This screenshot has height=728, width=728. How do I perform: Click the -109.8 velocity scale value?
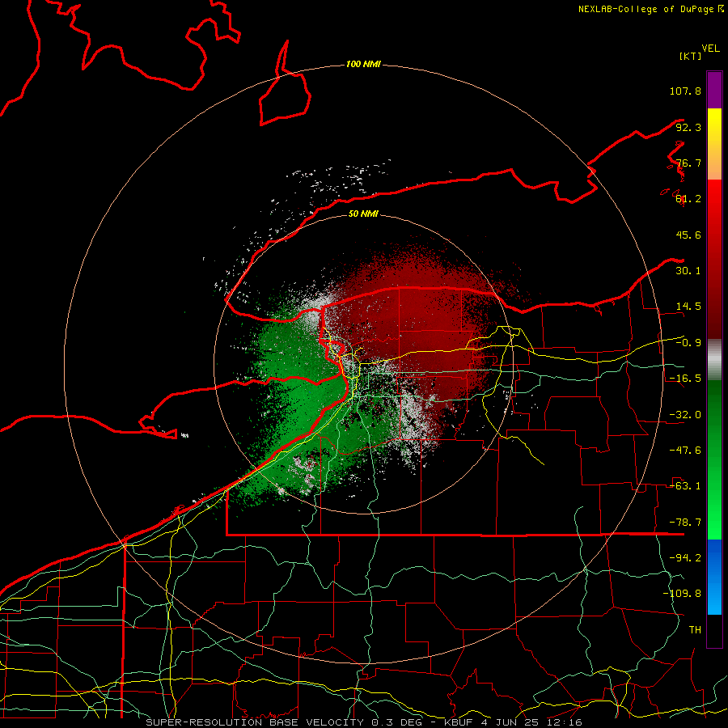coord(683,594)
